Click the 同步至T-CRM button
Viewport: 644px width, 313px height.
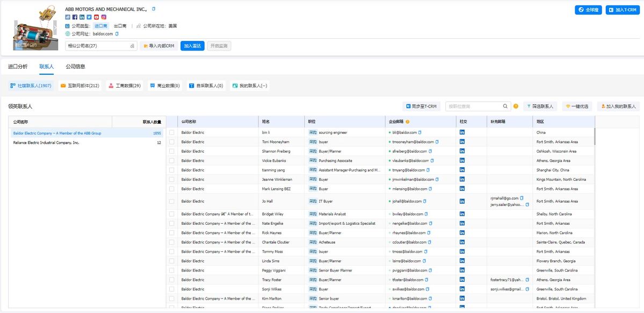coord(422,106)
